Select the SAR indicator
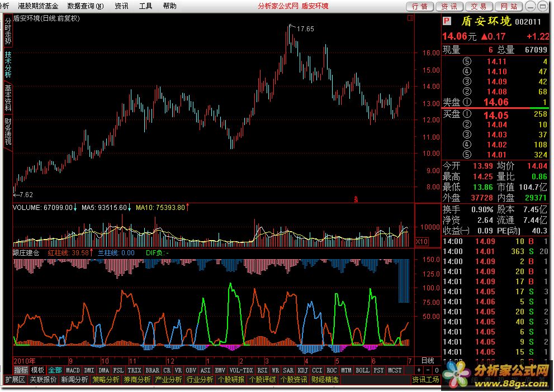 [288, 370]
